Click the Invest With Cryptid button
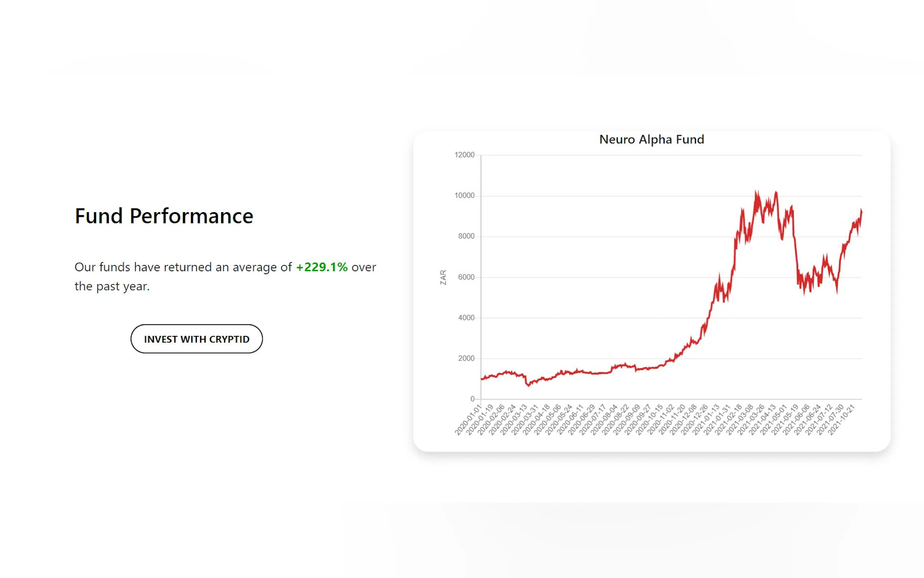924x578 pixels. (x=196, y=339)
